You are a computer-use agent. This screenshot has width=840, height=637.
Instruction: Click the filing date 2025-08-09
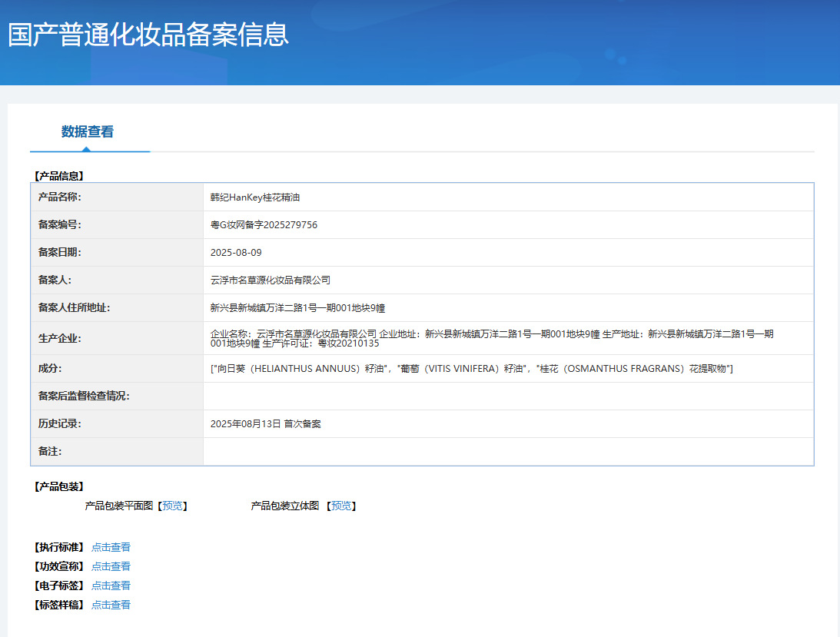click(x=236, y=252)
